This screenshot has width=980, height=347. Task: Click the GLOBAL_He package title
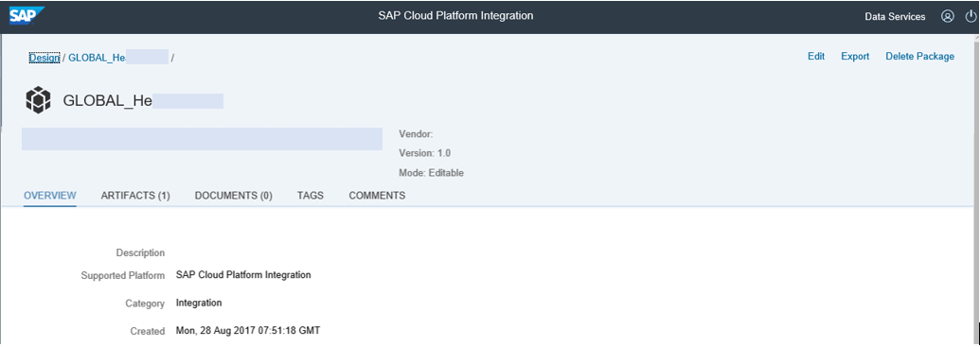point(108,101)
